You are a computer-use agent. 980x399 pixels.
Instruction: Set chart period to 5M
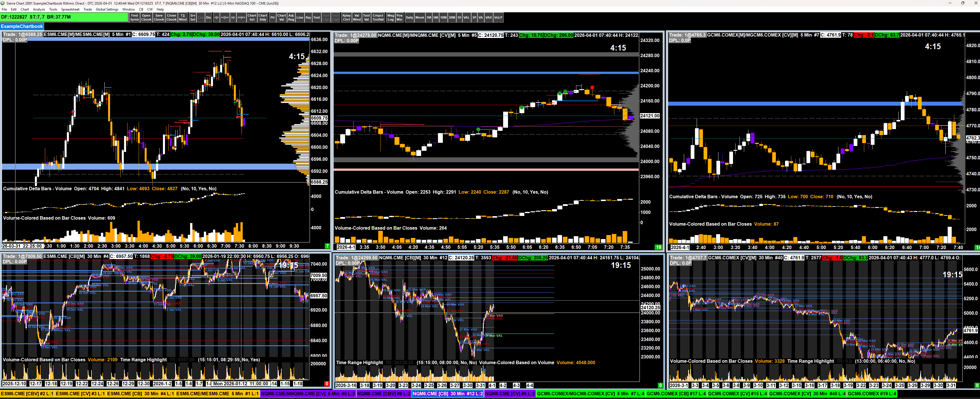tap(436, 17)
